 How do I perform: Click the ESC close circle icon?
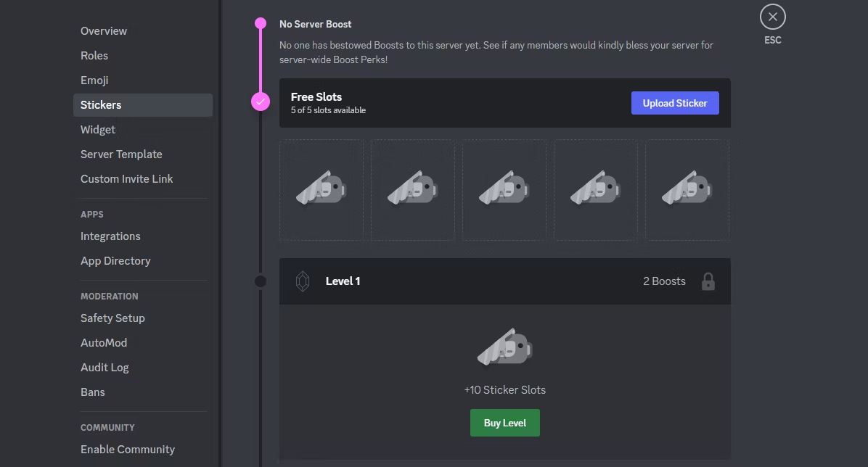[772, 17]
